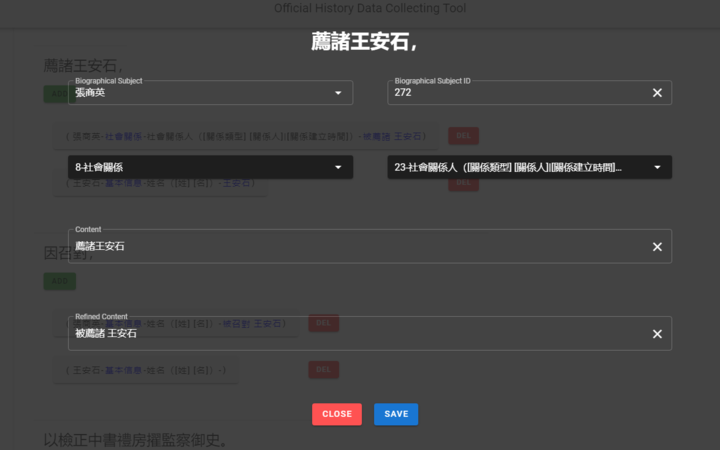
Task: Click the CLOSE button
Action: coord(337,414)
